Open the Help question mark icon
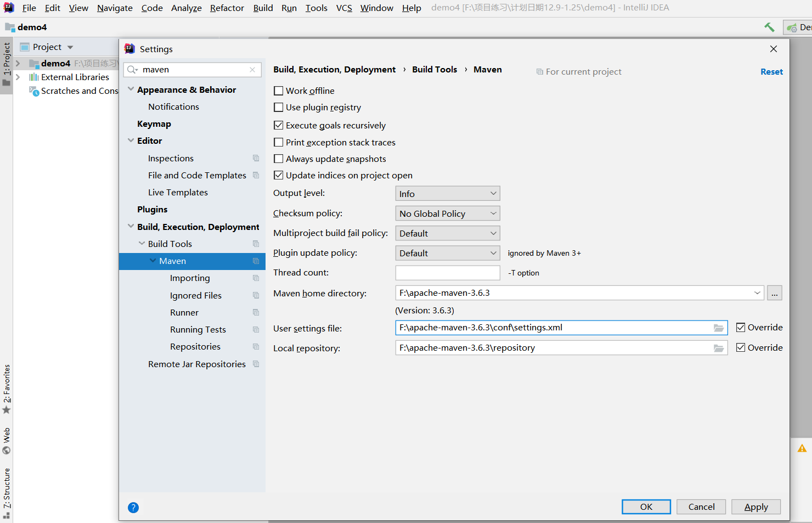The image size is (812, 523). pyautogui.click(x=133, y=508)
